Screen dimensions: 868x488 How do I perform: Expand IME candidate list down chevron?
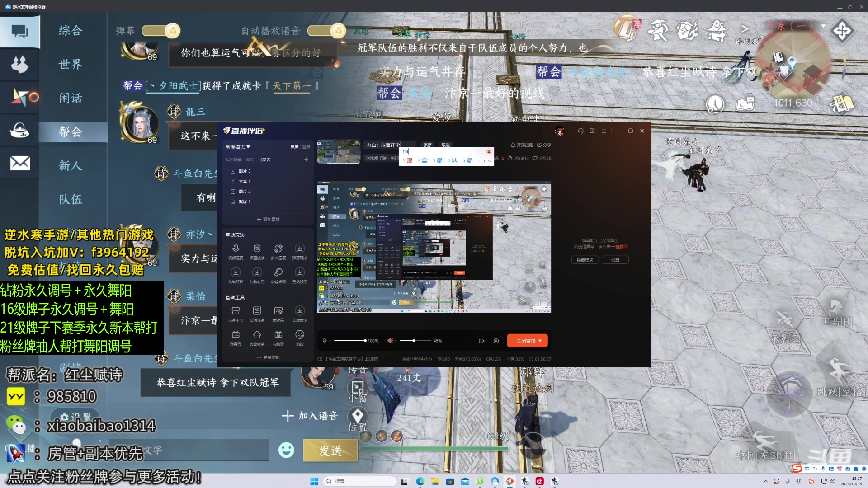pyautogui.click(x=490, y=161)
